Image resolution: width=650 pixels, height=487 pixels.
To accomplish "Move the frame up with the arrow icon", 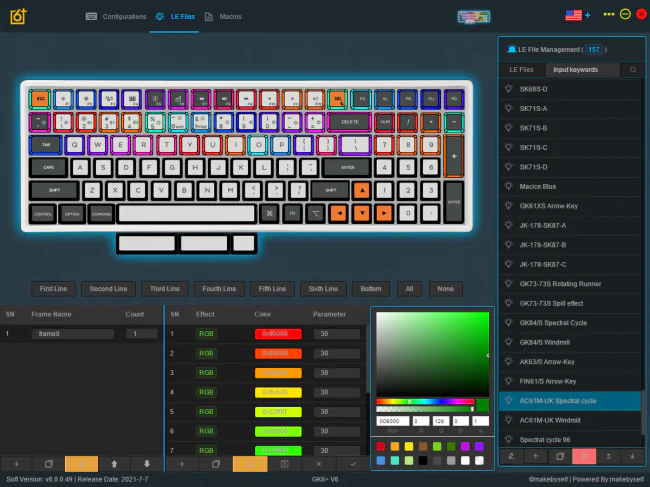I will pos(114,464).
